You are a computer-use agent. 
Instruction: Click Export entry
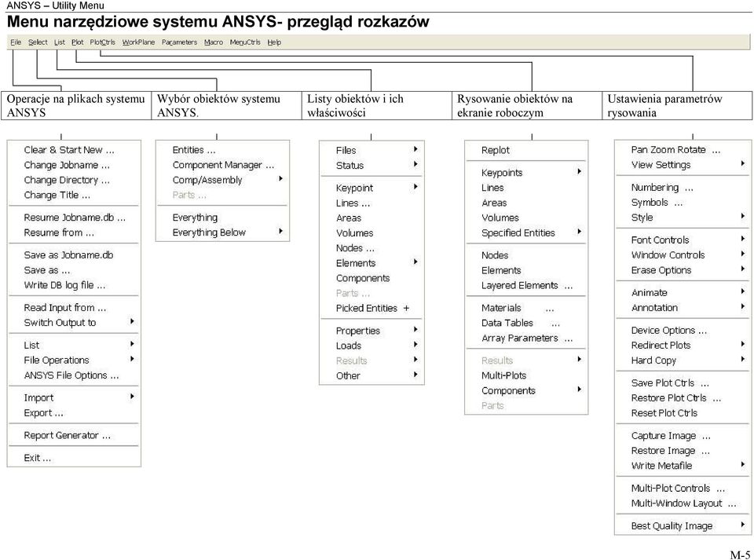pos(74,413)
